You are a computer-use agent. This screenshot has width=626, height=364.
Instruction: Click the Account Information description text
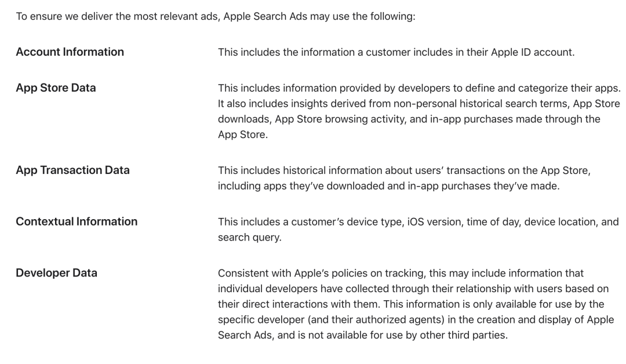coord(396,52)
